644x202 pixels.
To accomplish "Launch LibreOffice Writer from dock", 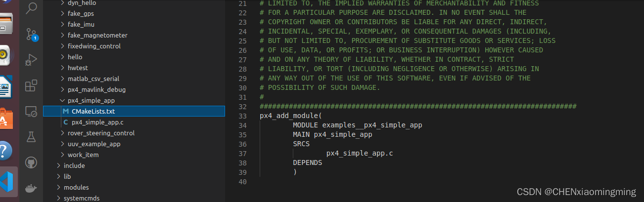I will click(6, 87).
